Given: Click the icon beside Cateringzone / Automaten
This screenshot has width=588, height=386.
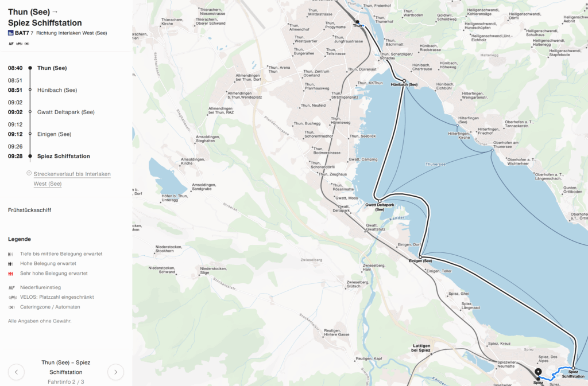Looking at the screenshot, I should [x=11, y=307].
